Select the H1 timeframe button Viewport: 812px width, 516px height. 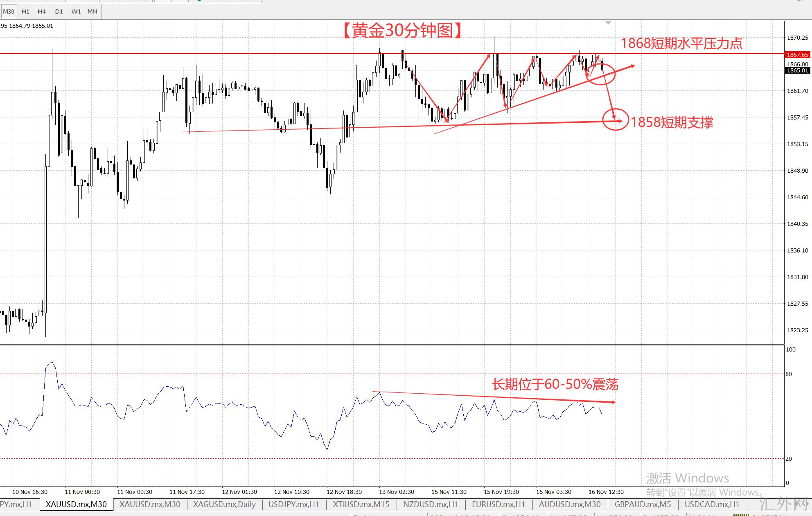[25, 11]
